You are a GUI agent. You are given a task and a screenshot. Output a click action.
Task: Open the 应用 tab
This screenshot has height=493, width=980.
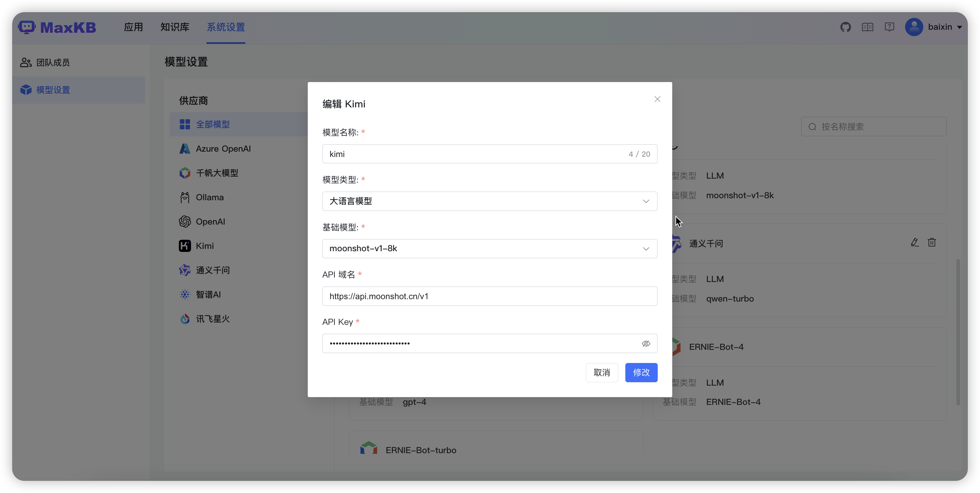pos(134,27)
